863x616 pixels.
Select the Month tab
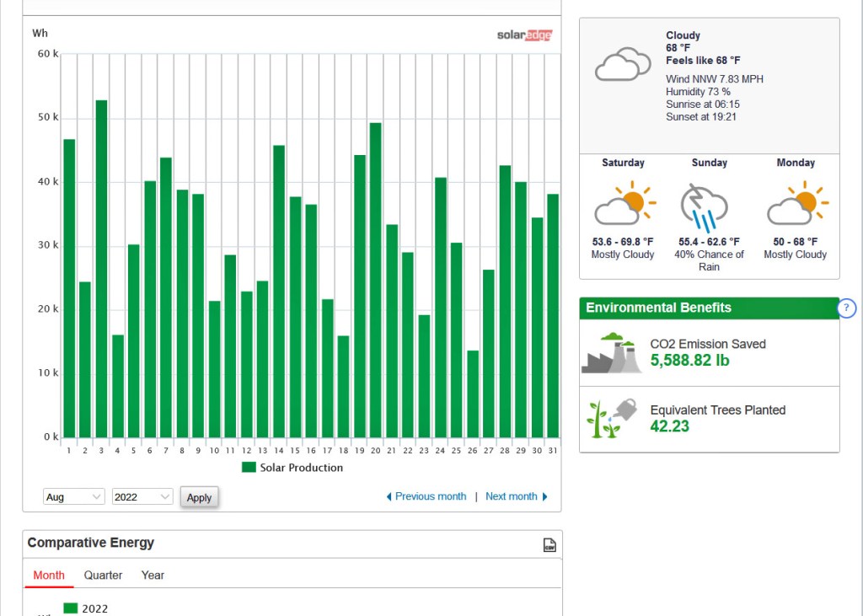(49, 576)
